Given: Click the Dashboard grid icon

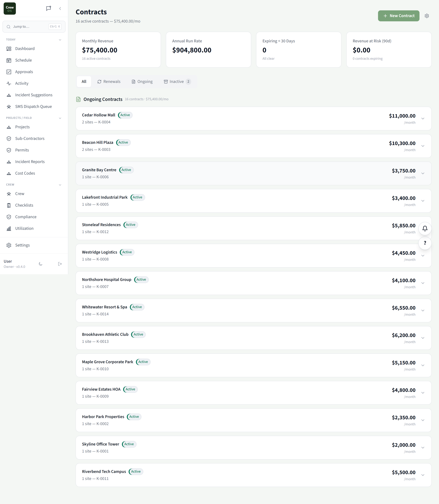Looking at the screenshot, I should (9, 49).
